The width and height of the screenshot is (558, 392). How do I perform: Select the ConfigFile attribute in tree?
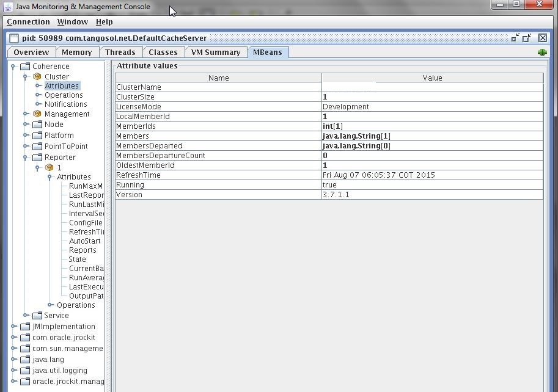[x=86, y=223]
